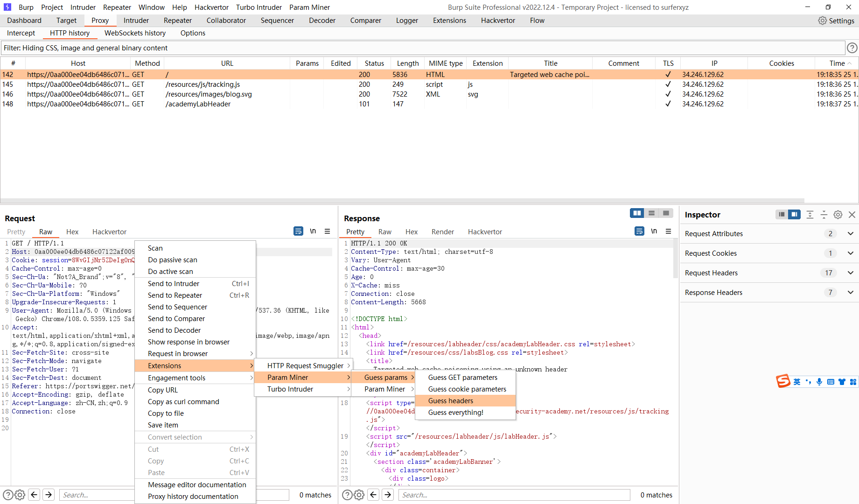Click the Response search input field
The image size is (859, 504).
[514, 495]
